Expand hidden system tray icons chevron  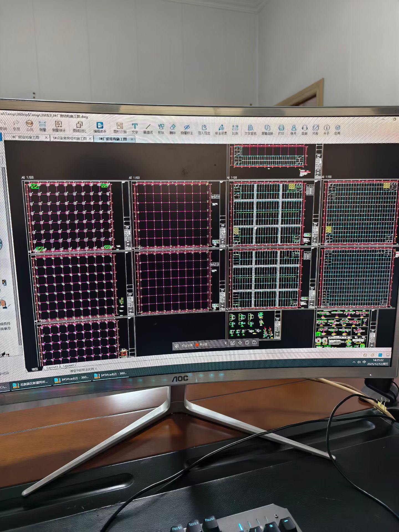354,362
